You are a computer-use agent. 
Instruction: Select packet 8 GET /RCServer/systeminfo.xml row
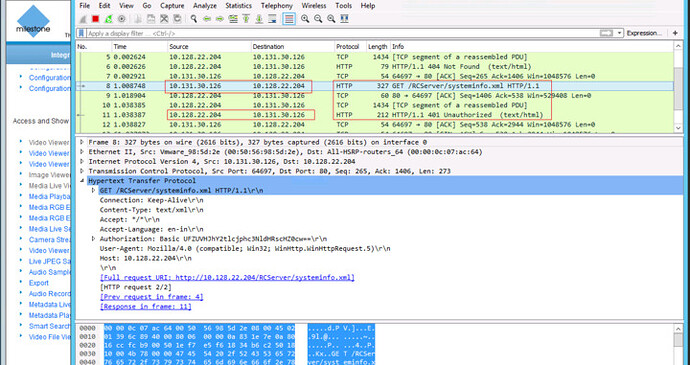coord(374,86)
